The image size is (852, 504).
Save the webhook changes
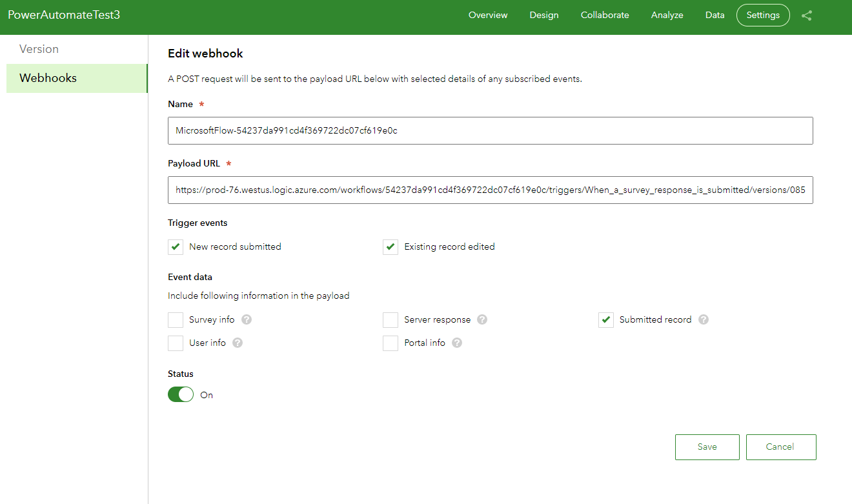pos(707,447)
